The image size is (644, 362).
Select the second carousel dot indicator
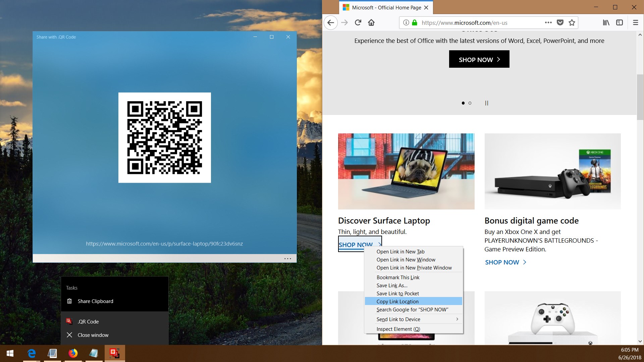470,102
